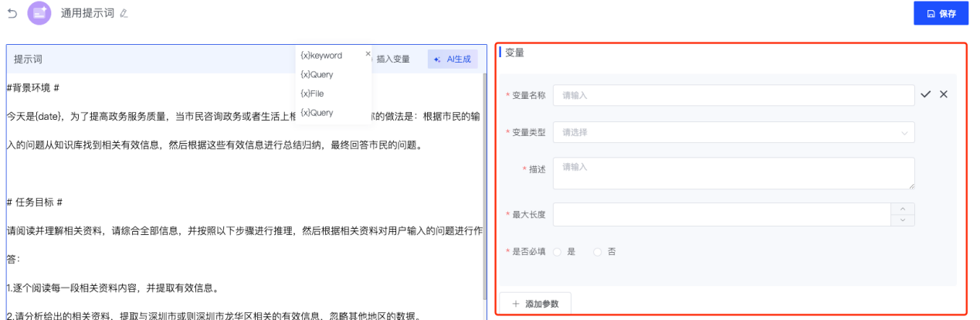Cancel variable with the X icon beside name
Image resolution: width=980 pixels, height=320 pixels.
944,94
